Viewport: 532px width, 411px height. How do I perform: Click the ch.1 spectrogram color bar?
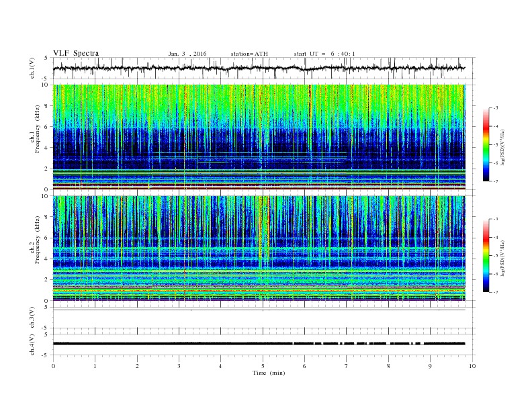pyautogui.click(x=486, y=144)
